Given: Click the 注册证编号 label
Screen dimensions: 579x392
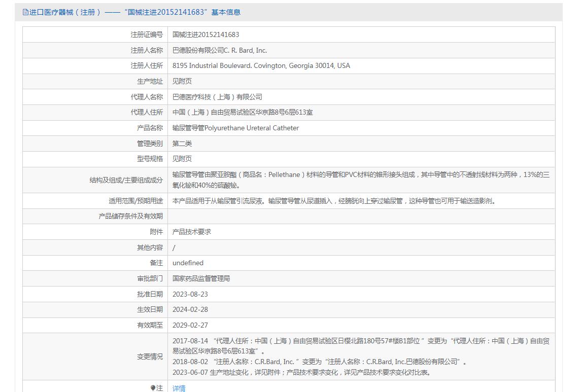Looking at the screenshot, I should pyautogui.click(x=147, y=34).
